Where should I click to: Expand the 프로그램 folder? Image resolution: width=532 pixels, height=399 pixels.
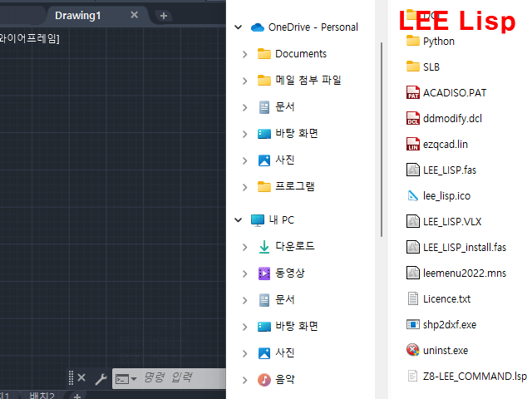tap(245, 187)
